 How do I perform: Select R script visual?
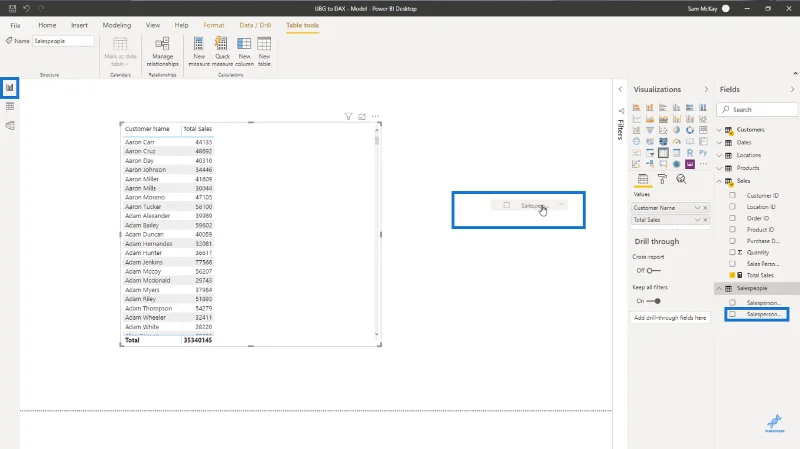pos(690,153)
